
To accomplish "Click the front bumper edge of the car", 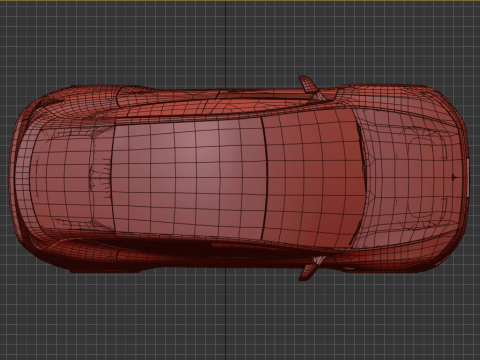I will (x=467, y=177).
